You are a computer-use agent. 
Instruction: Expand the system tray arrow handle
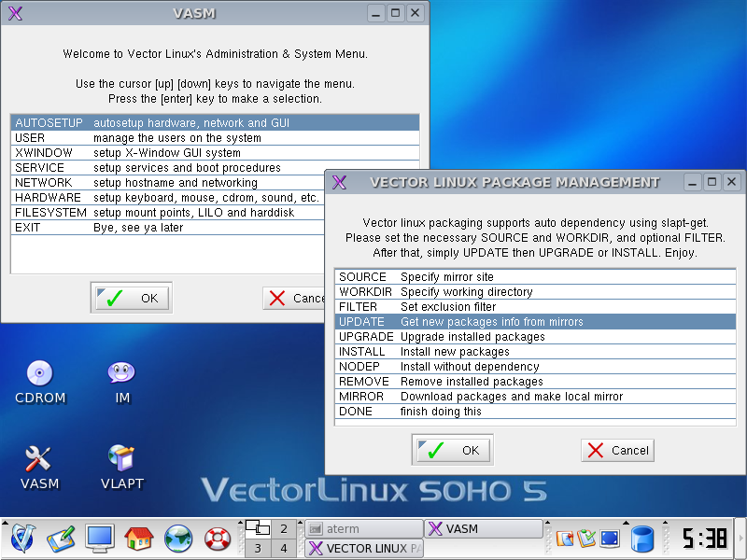548,523
